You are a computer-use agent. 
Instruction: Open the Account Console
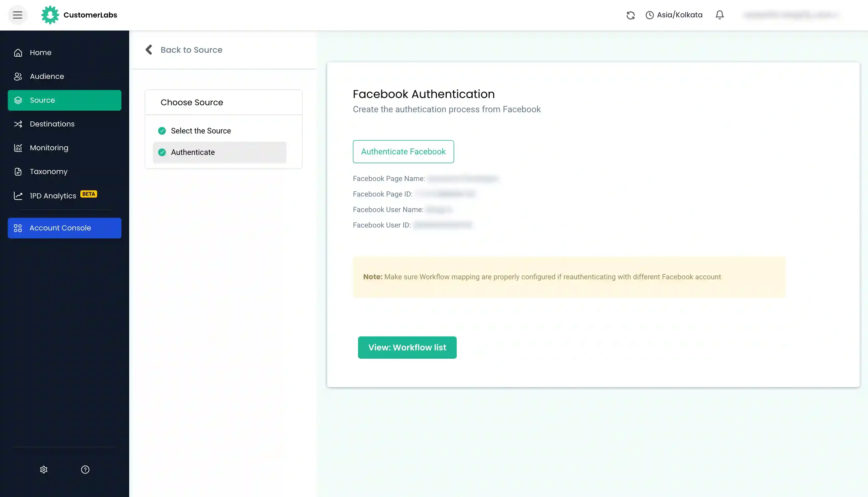(64, 228)
